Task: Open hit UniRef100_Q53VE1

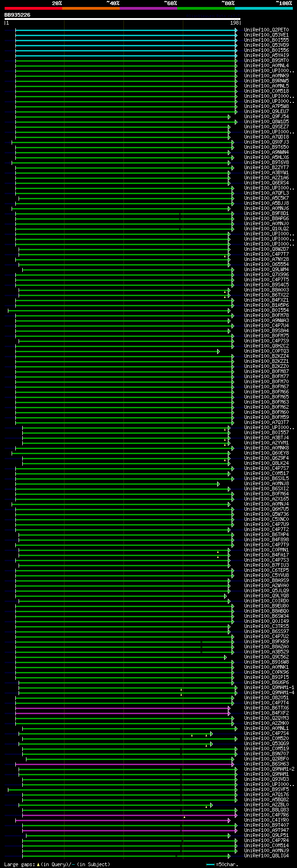Action: tap(266, 35)
